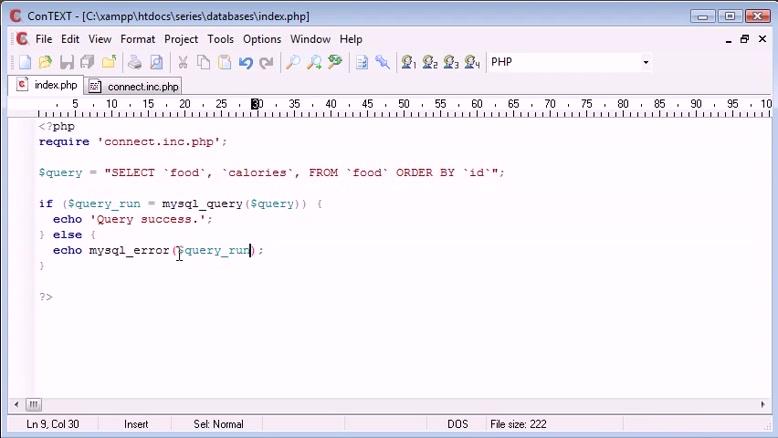Switch to the connect.inc.php tab
Image resolution: width=778 pixels, height=438 pixels.
(x=134, y=86)
